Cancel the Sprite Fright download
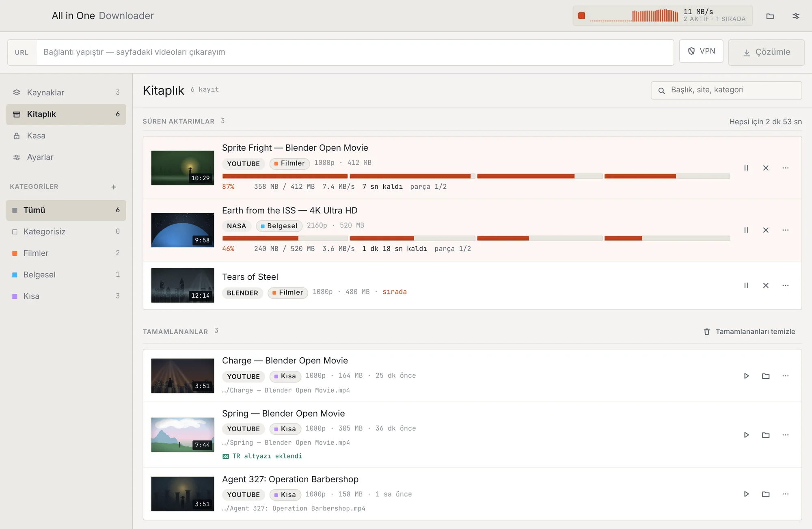The image size is (812, 529). pos(766,168)
